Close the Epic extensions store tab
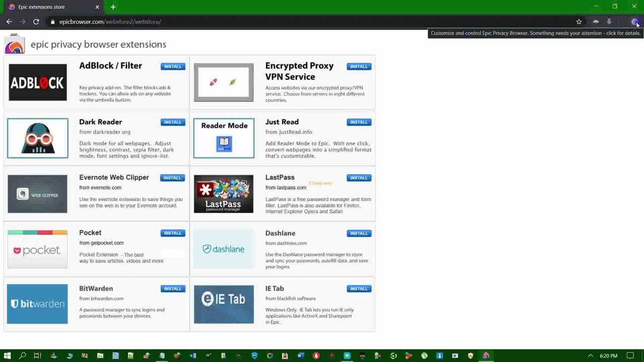Screen dimensions: 644x362 click(x=97, y=7)
